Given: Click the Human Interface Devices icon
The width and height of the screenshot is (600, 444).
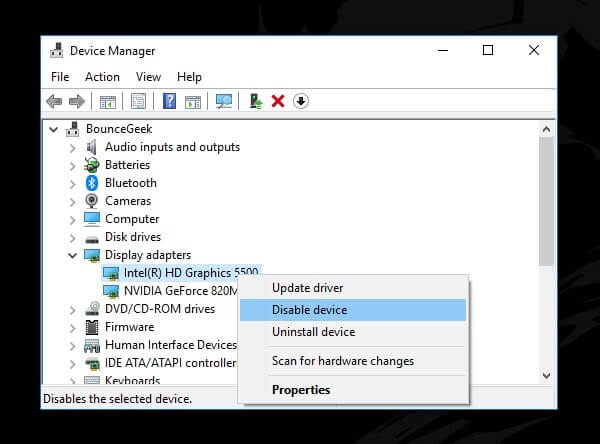Looking at the screenshot, I should point(92,345).
